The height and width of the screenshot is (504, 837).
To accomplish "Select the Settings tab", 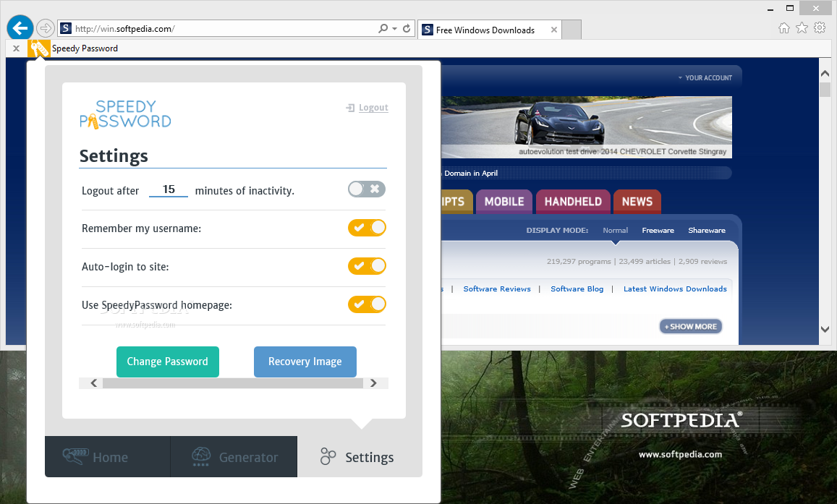I will point(360,456).
